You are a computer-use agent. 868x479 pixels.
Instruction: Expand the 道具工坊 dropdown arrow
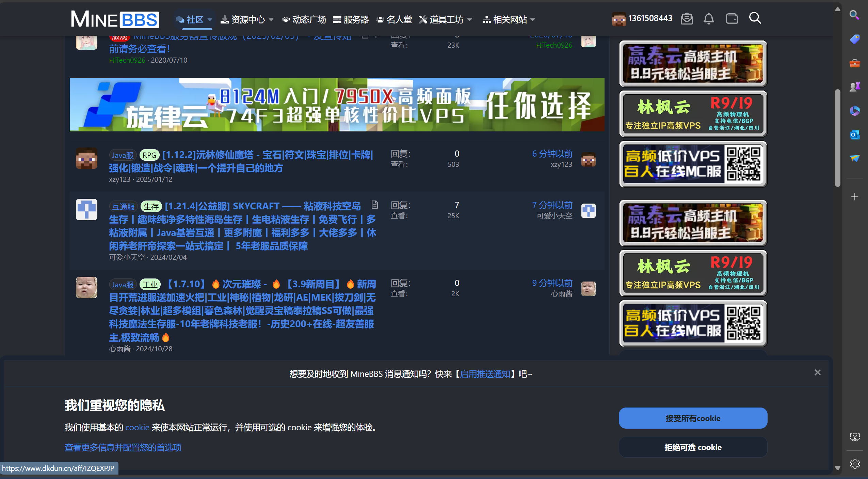tap(470, 20)
